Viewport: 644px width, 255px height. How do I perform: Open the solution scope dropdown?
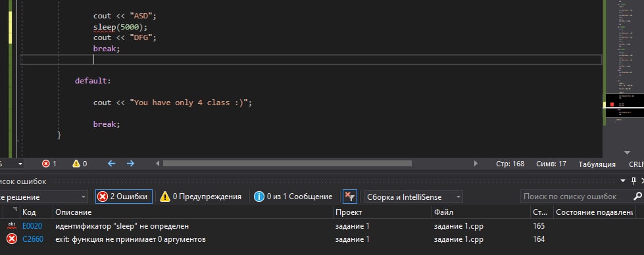tap(43, 197)
